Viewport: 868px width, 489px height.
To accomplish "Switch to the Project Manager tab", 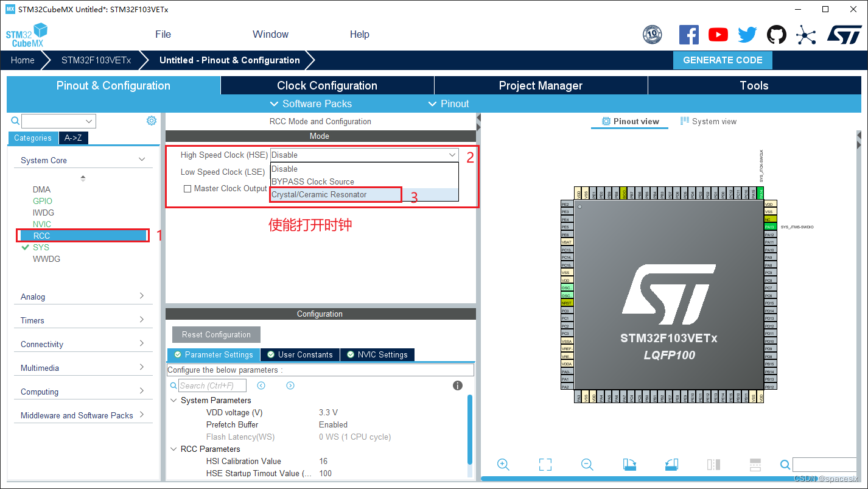I will tap(541, 85).
